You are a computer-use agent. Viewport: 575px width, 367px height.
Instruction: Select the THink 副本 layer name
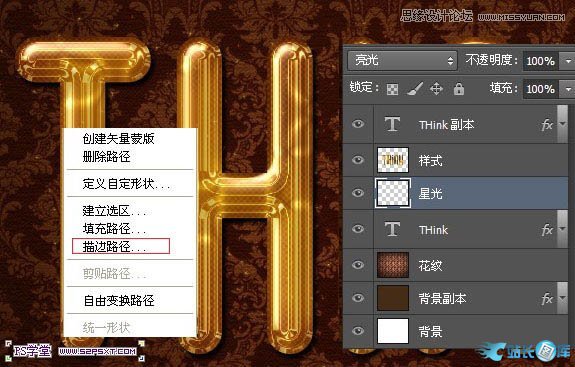(x=446, y=125)
